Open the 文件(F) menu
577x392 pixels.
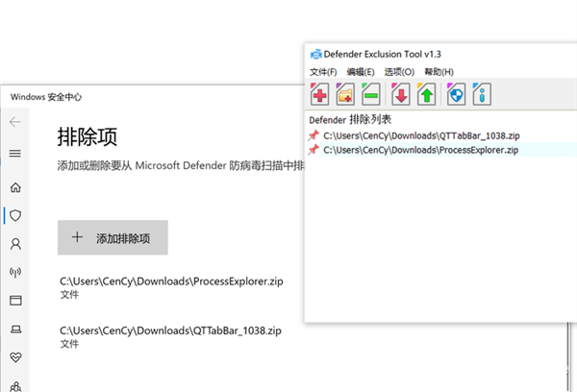pos(323,72)
